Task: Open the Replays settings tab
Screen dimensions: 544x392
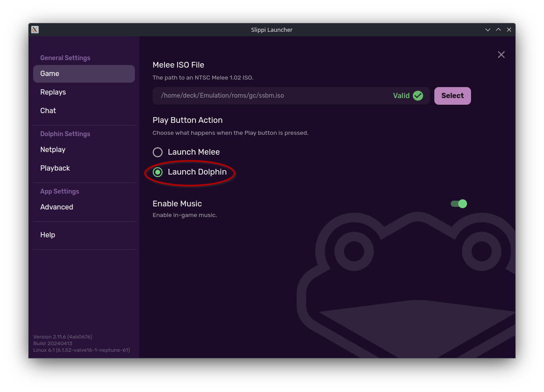Action: tap(84, 92)
